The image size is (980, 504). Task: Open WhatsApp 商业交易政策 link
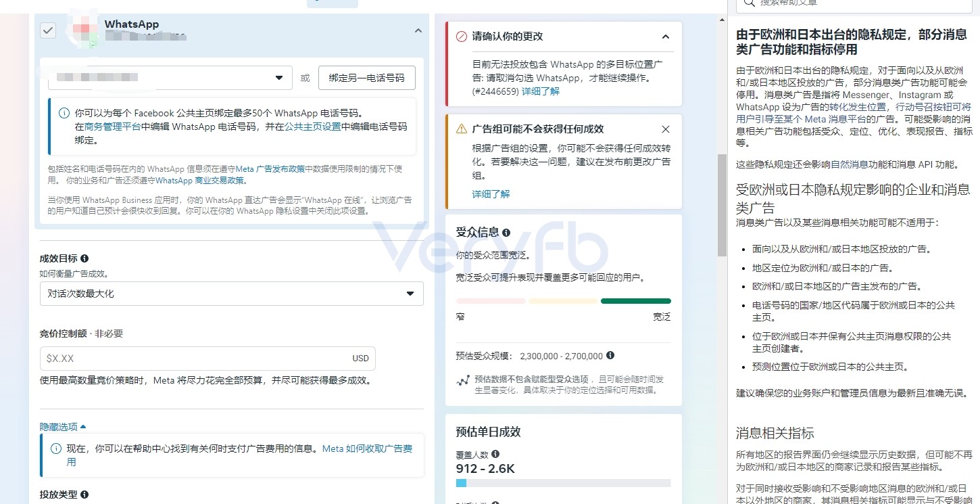point(201,181)
